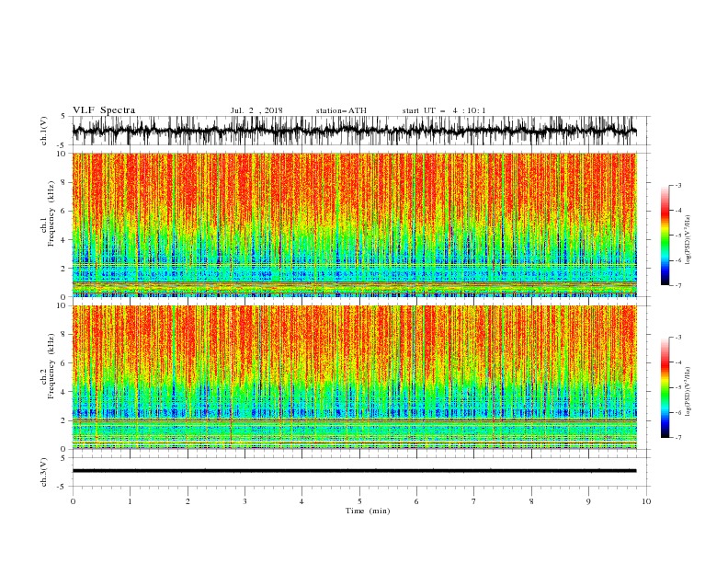Click the "10" kHz tick on ch.2 frequency axis
The image size is (728, 563).
[63, 305]
